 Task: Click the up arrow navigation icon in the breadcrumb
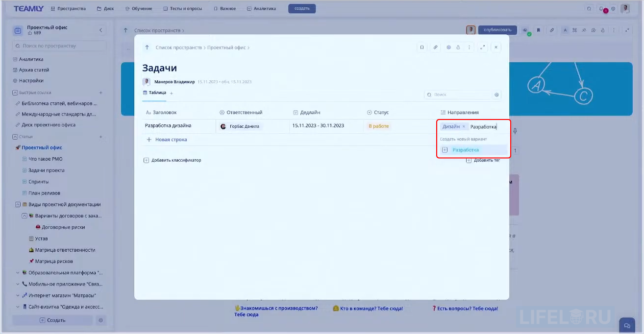147,47
